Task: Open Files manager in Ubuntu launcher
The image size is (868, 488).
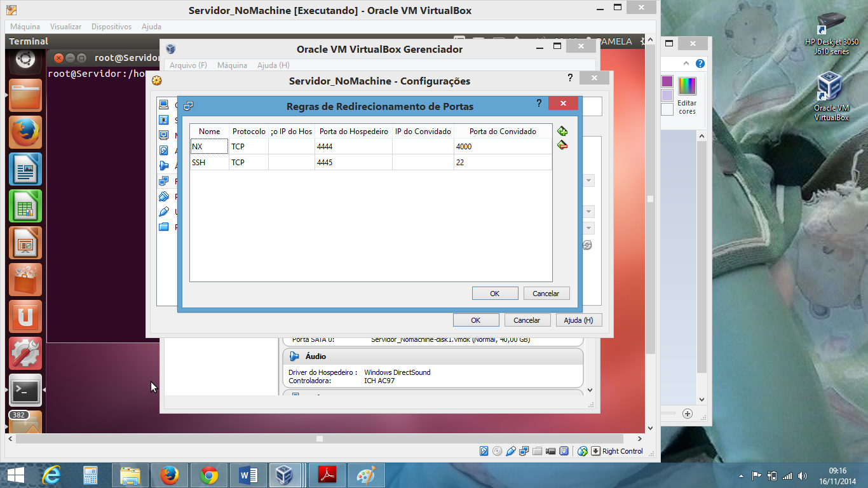Action: [x=25, y=95]
